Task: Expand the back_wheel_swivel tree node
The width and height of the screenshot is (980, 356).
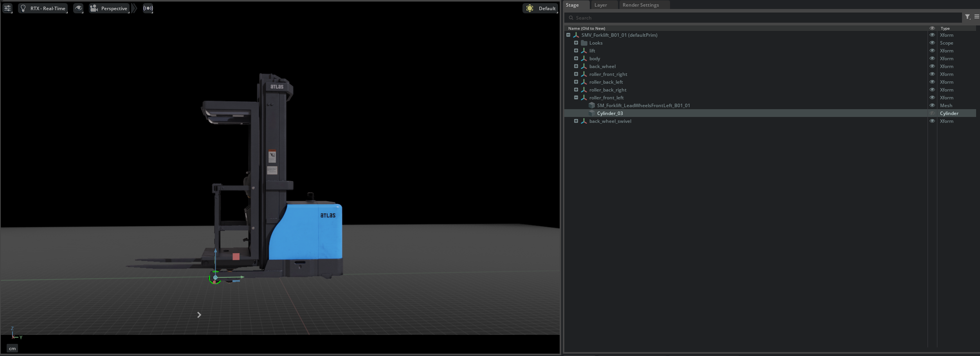Action: pyautogui.click(x=576, y=121)
